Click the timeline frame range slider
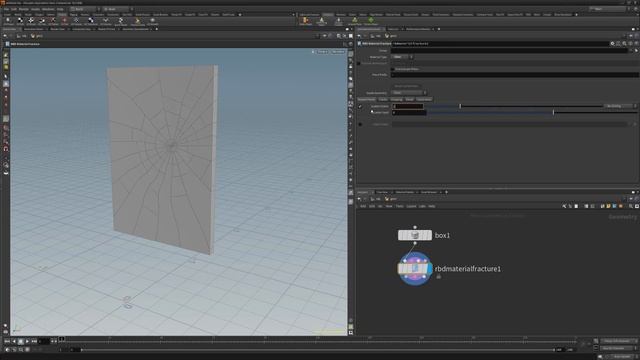This screenshot has width=640, height=360. (x=318, y=349)
